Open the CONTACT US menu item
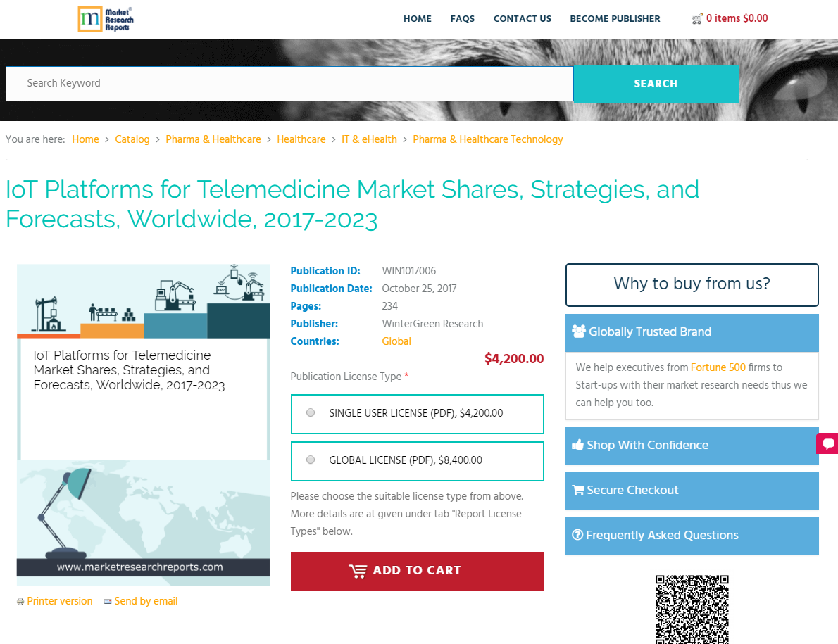 coord(522,18)
